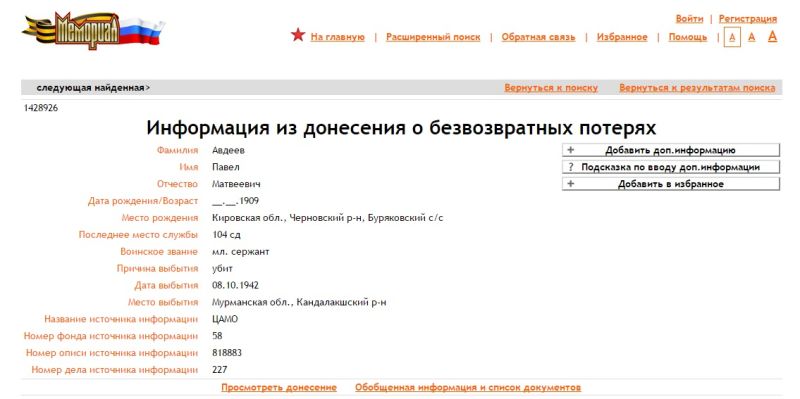Open the Регистрация link
The height and width of the screenshot is (399, 800).
point(748,19)
